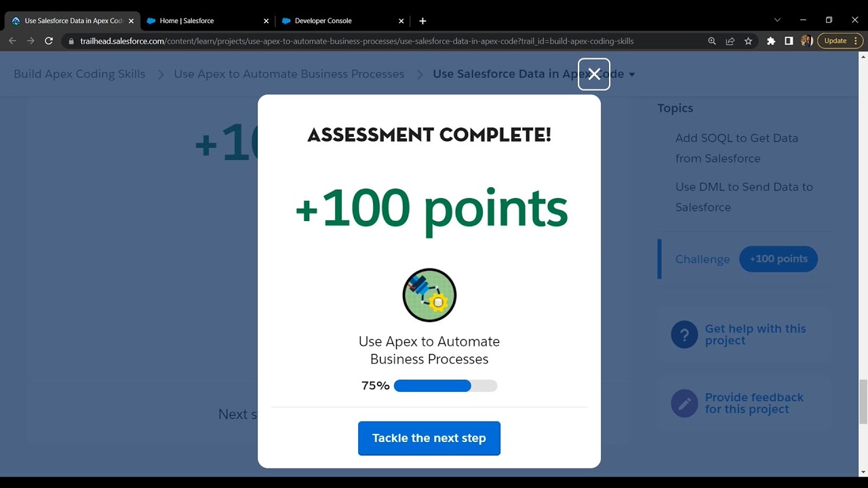Click the question mark help icon
Image resolution: width=868 pixels, height=488 pixels.
684,335
